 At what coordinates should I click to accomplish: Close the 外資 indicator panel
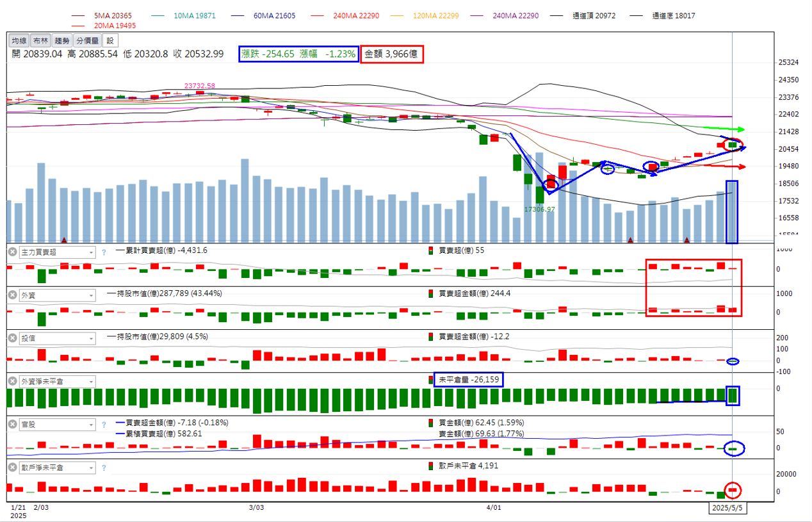click(12, 295)
